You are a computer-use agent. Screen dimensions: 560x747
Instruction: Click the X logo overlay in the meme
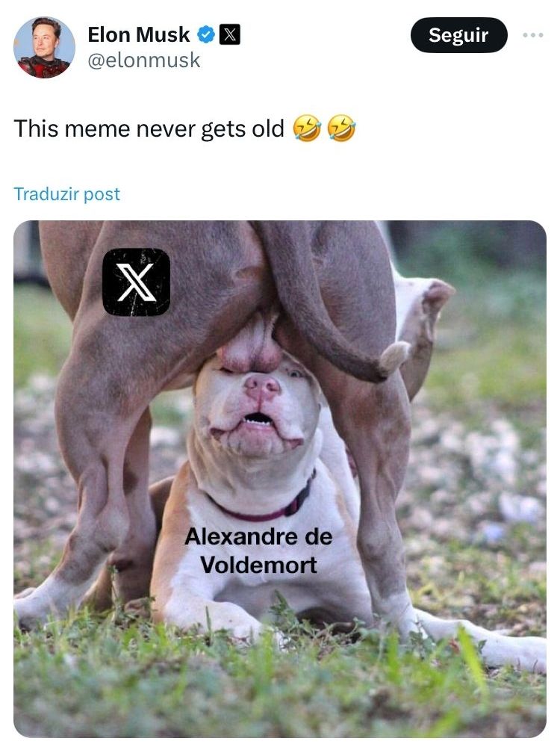pos(136,282)
